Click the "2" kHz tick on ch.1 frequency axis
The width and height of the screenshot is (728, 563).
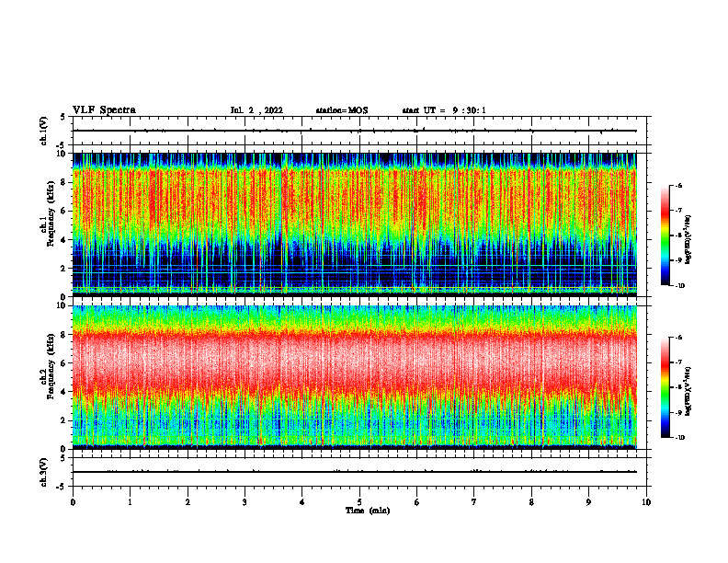point(64,269)
